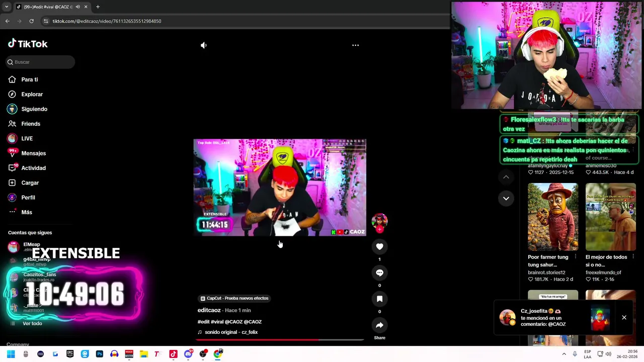The width and height of the screenshot is (644, 362).
Task: Switch to Chrome in the taskbar
Action: 218,354
